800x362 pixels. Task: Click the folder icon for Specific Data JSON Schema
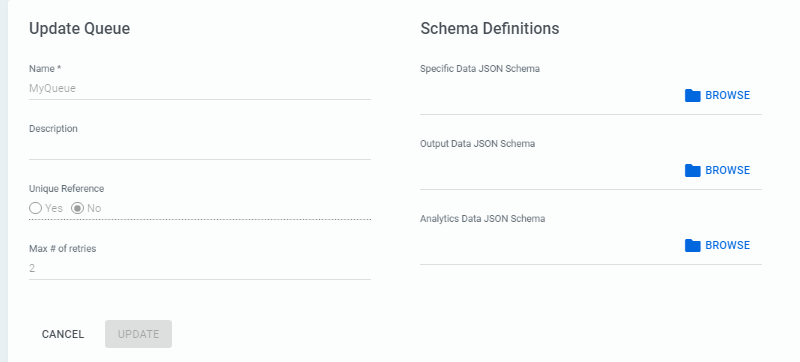pyautogui.click(x=692, y=95)
